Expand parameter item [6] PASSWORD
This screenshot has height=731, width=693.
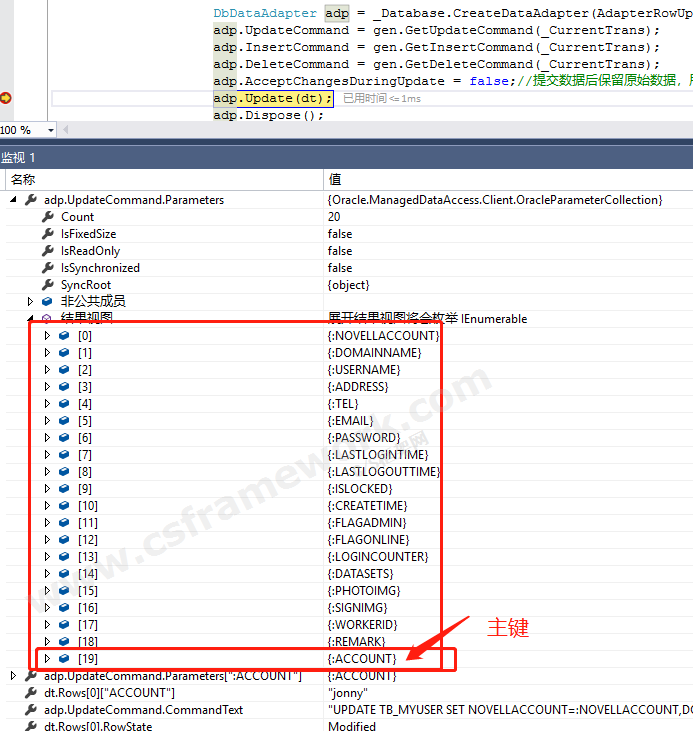pos(47,438)
